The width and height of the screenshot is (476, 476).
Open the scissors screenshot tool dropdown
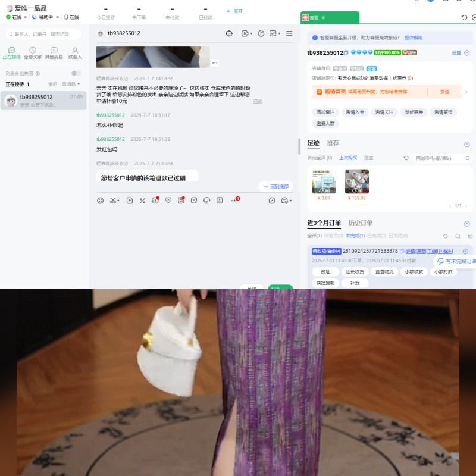click(114, 201)
